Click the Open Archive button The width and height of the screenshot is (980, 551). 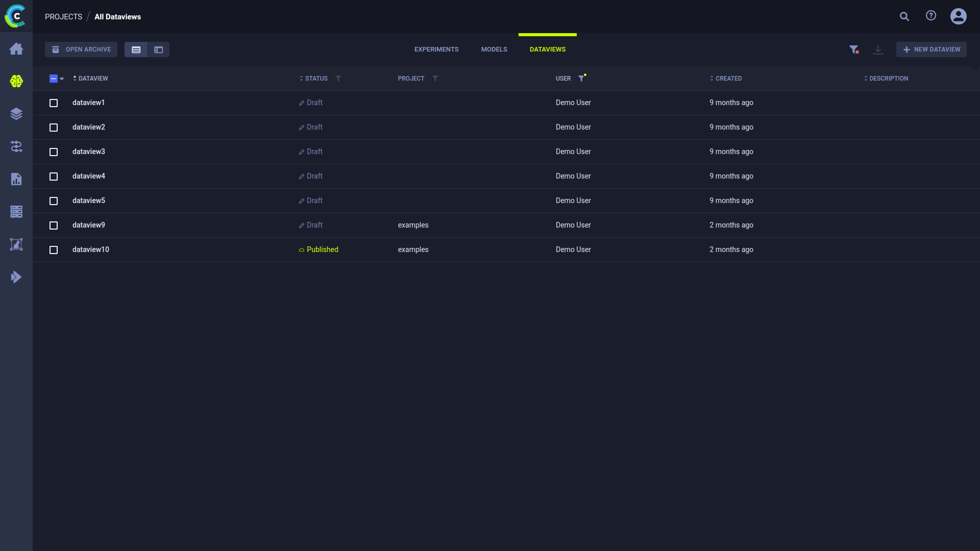tap(81, 49)
